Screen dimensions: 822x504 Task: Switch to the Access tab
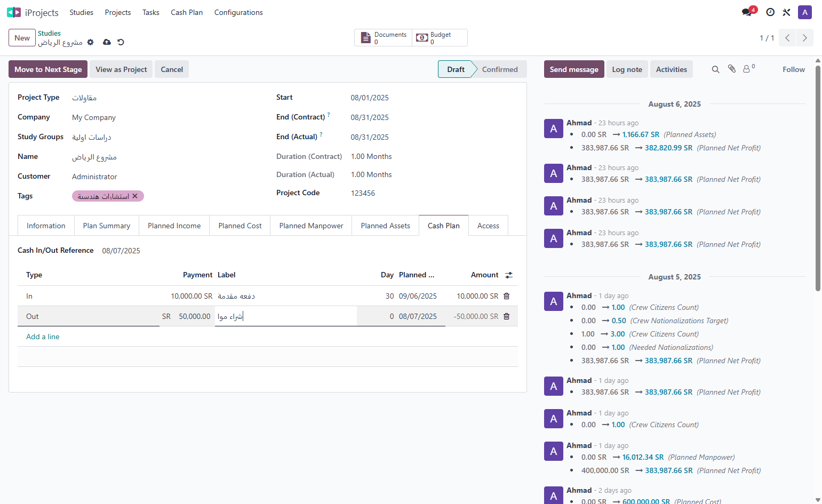(488, 226)
